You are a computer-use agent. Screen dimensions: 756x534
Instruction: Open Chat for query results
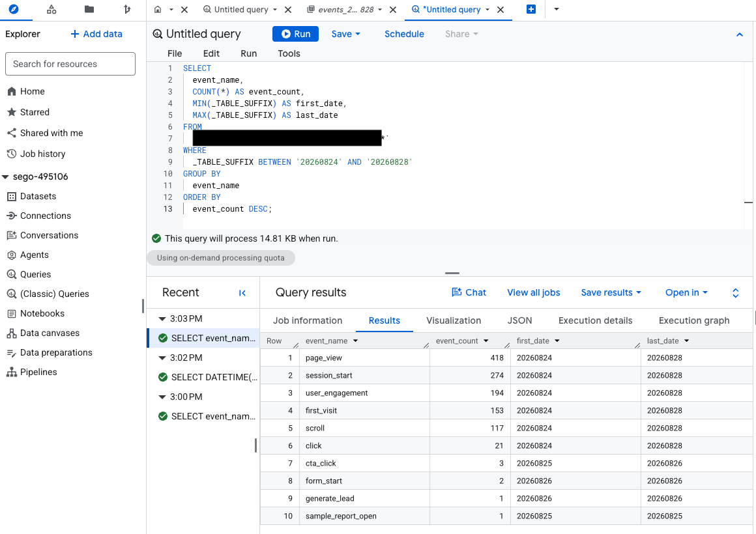pos(469,292)
